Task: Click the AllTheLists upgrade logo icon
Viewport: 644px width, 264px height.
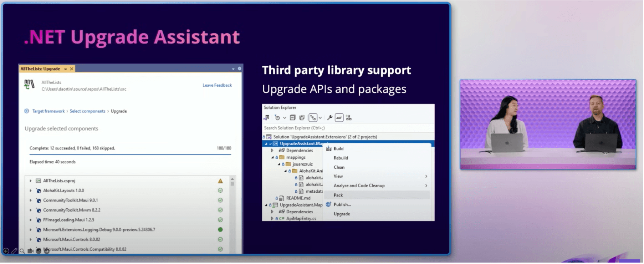Action: [x=29, y=85]
